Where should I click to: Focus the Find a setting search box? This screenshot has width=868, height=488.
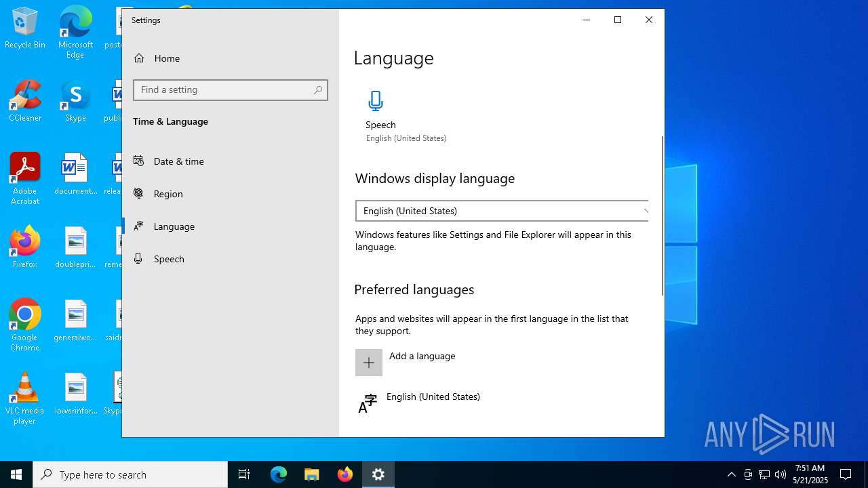click(x=231, y=90)
